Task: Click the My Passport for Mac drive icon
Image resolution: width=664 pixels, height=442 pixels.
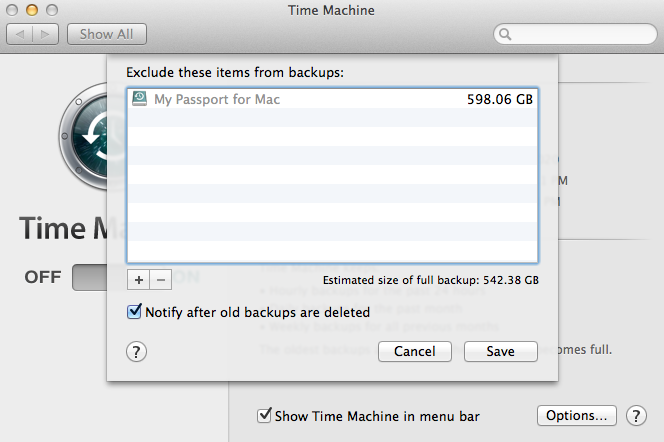Action: pos(138,99)
